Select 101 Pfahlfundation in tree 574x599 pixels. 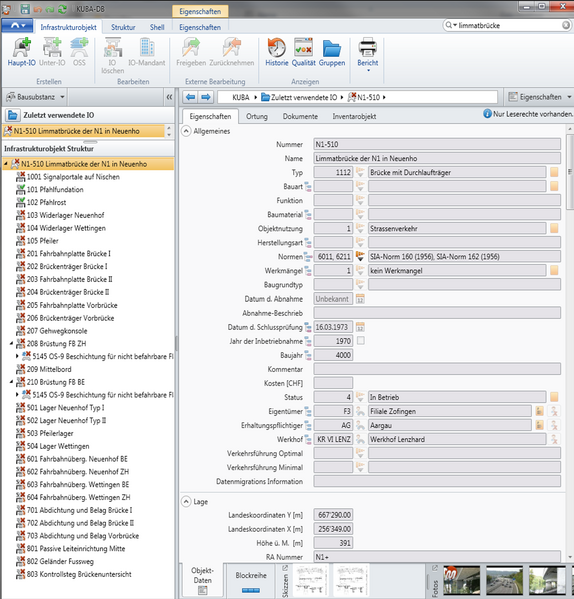point(55,189)
